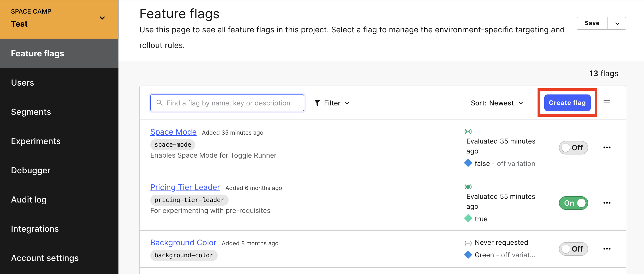Open the Background Color flag link
Image resolution: width=644 pixels, height=274 pixels.
183,243
